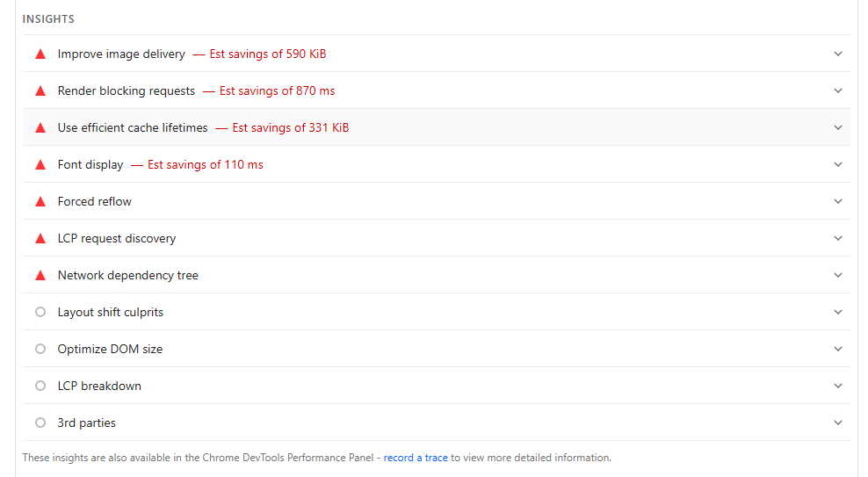Expand Layout shift culprits chevron
The image size is (868, 477).
(x=838, y=312)
